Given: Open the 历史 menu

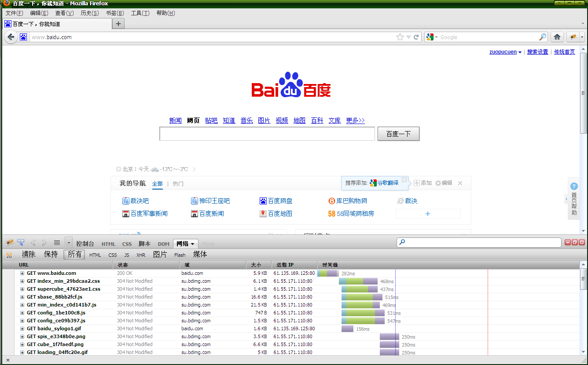Looking at the screenshot, I should click(90, 13).
